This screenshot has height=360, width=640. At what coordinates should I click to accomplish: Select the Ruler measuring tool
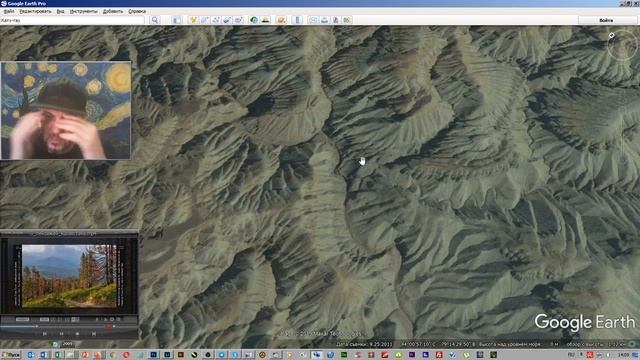tap(297, 20)
